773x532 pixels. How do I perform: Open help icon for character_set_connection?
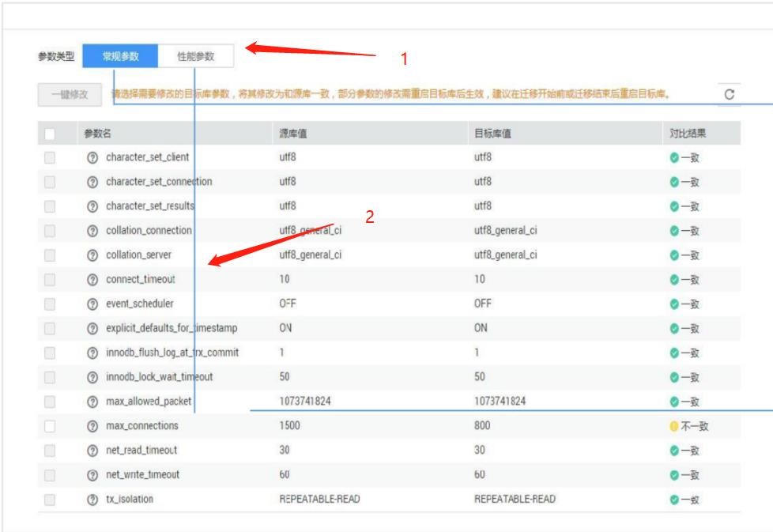(x=92, y=182)
